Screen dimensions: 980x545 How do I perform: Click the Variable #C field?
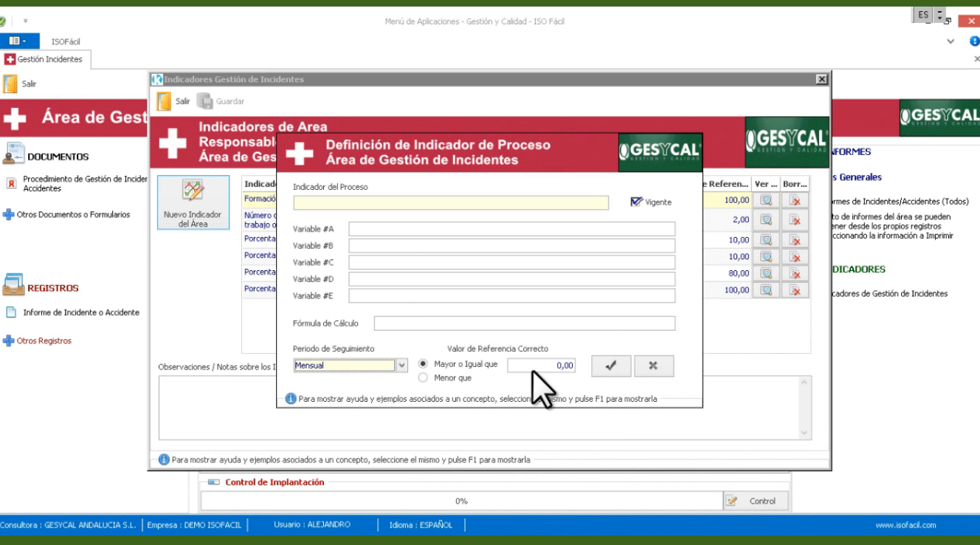click(x=512, y=262)
